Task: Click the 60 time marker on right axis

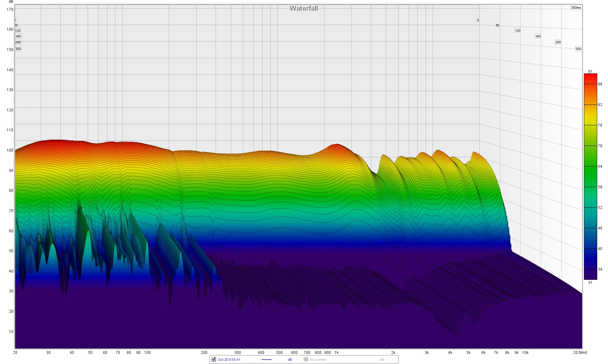Action: click(x=497, y=25)
